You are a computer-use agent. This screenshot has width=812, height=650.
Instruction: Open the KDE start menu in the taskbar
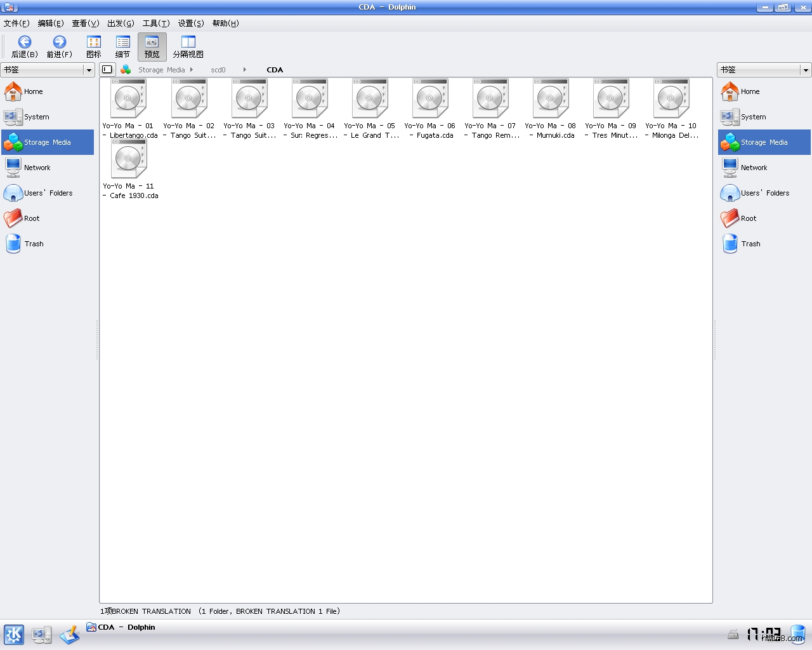[x=14, y=634]
